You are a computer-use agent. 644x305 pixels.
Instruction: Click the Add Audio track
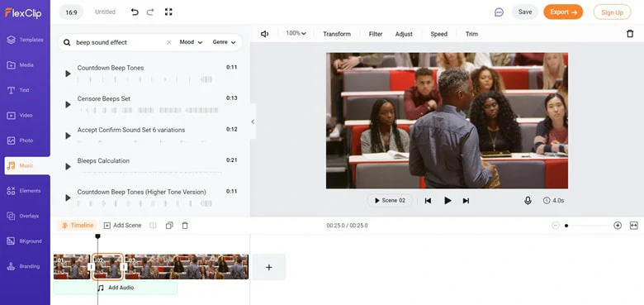pos(115,288)
